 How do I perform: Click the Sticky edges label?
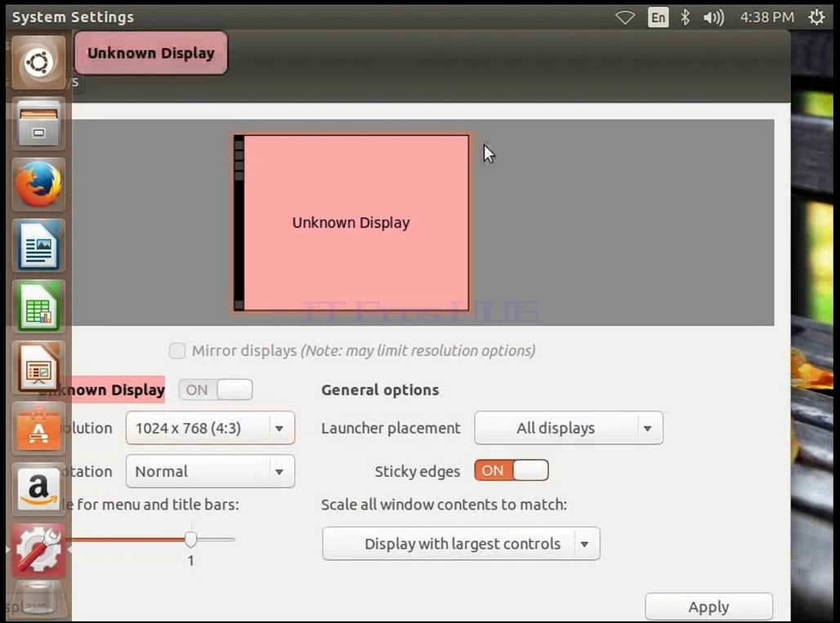click(x=418, y=471)
